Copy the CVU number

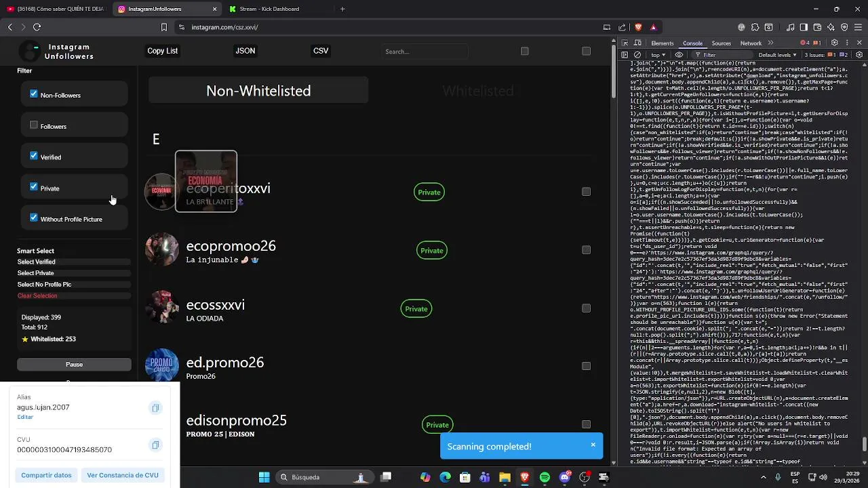click(155, 445)
